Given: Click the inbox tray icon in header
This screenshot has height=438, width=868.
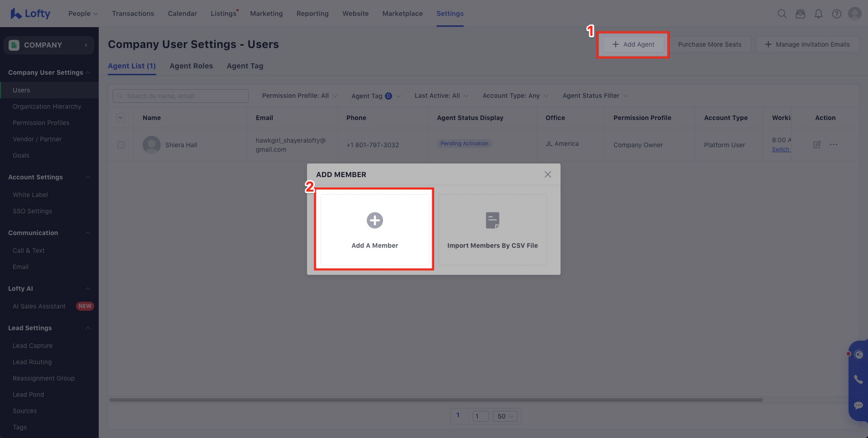Looking at the screenshot, I should pos(800,14).
